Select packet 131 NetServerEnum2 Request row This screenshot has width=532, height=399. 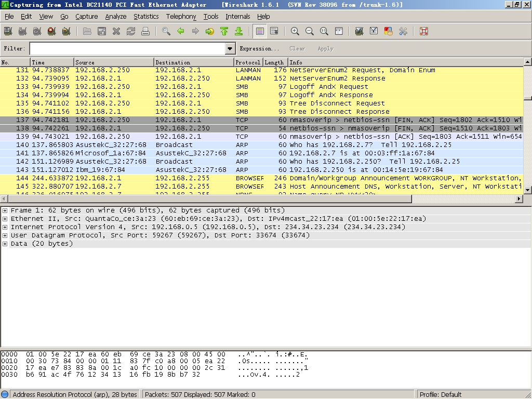262,70
